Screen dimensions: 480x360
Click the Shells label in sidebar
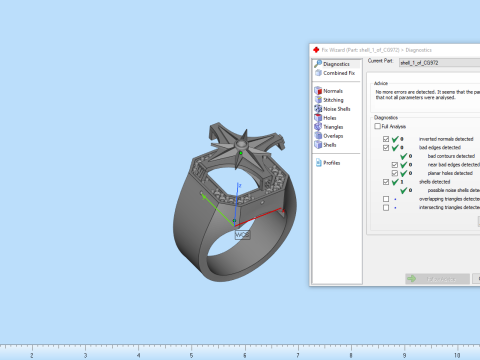[330, 145]
